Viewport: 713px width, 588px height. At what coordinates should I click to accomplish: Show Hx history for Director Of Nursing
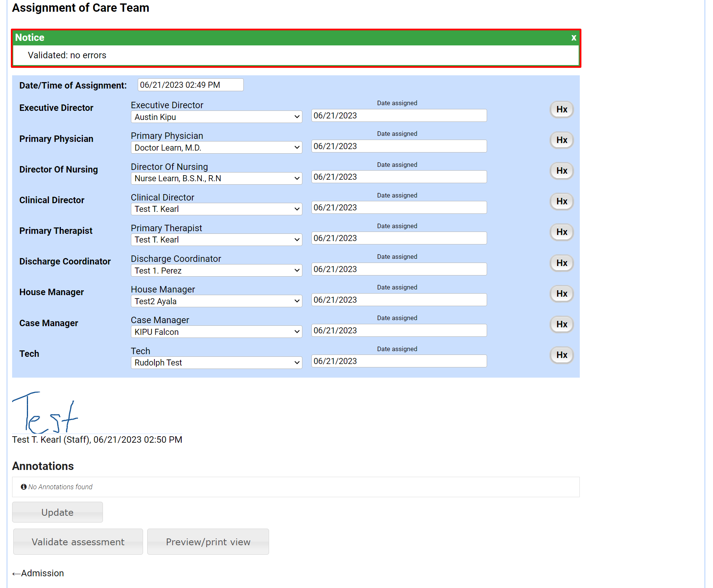pos(561,171)
